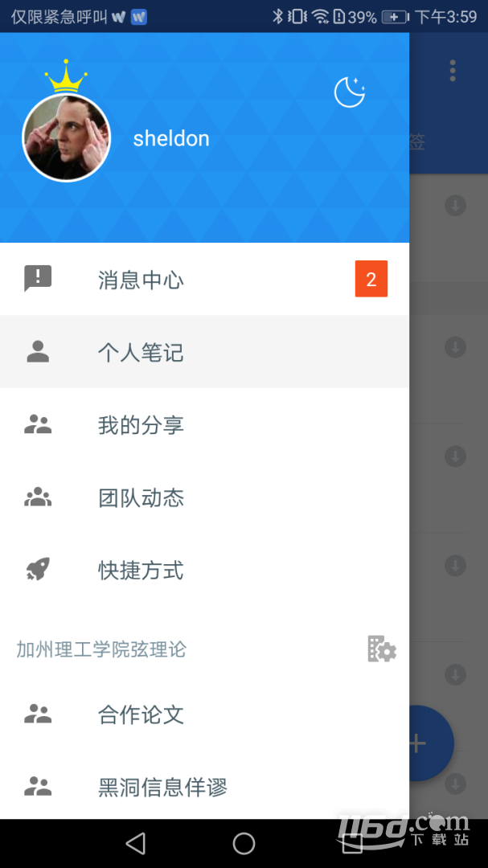Open 消息中心 message center
This screenshot has width=488, height=868.
pyautogui.click(x=204, y=279)
